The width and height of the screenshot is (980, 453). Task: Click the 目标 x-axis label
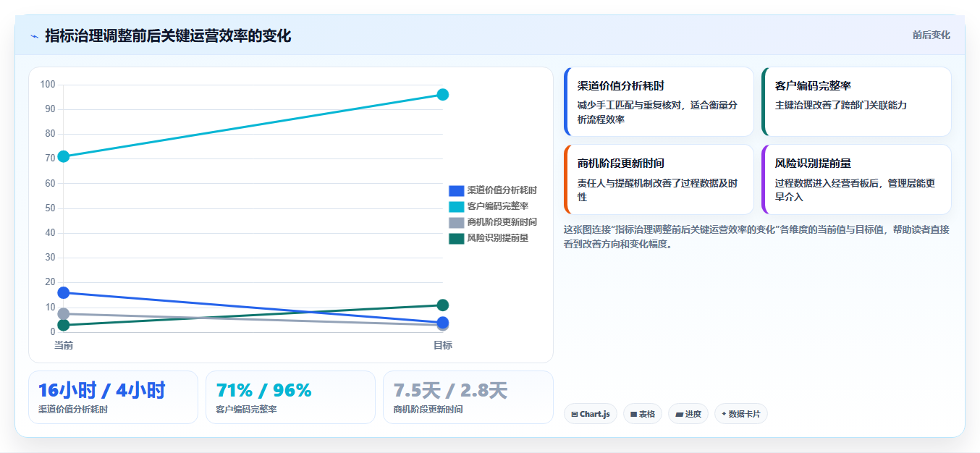(443, 345)
